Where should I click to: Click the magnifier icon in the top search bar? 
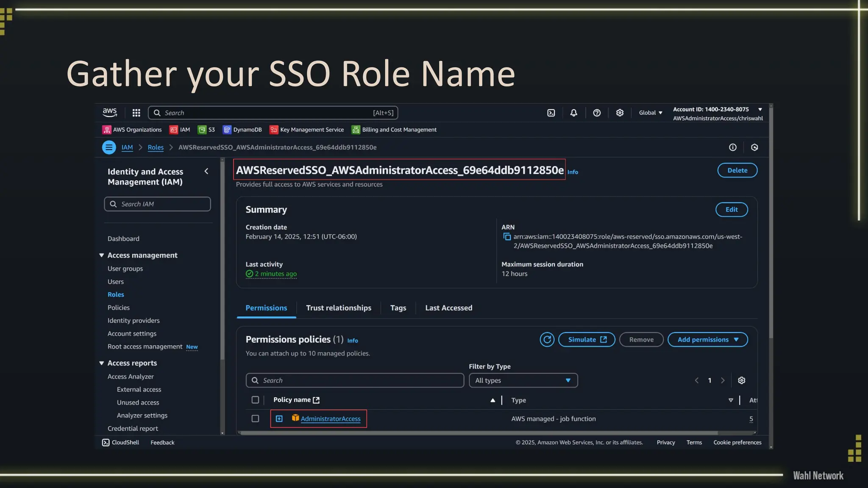(x=157, y=113)
